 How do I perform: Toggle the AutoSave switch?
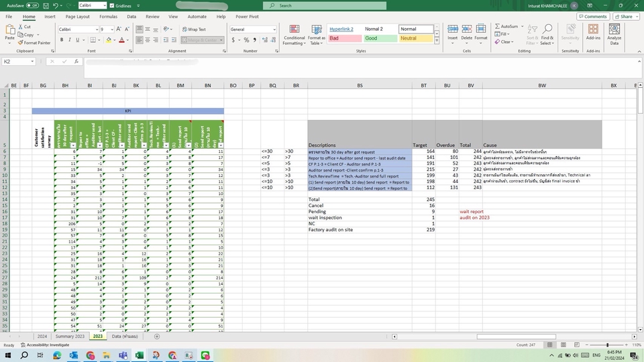click(x=32, y=6)
